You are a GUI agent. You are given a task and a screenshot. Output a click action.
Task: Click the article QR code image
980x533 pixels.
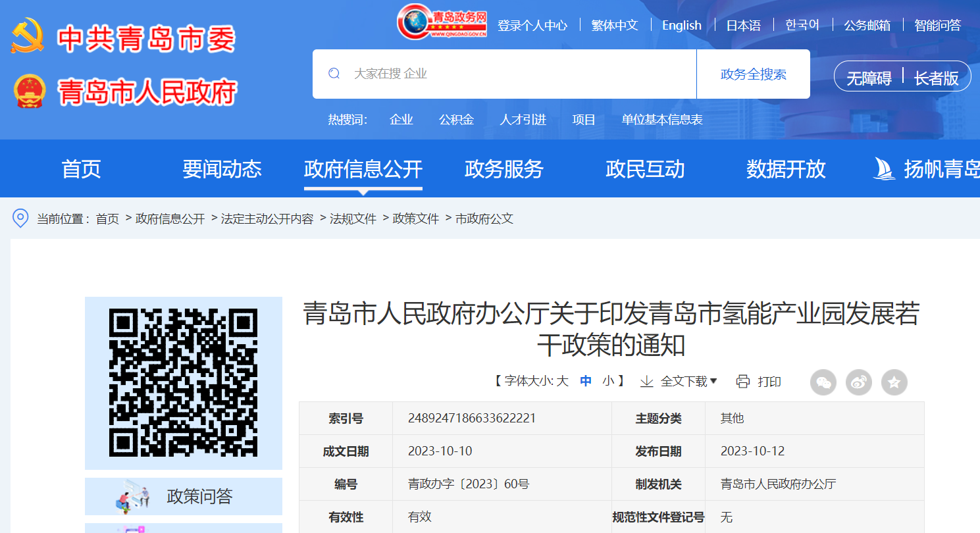(x=183, y=383)
